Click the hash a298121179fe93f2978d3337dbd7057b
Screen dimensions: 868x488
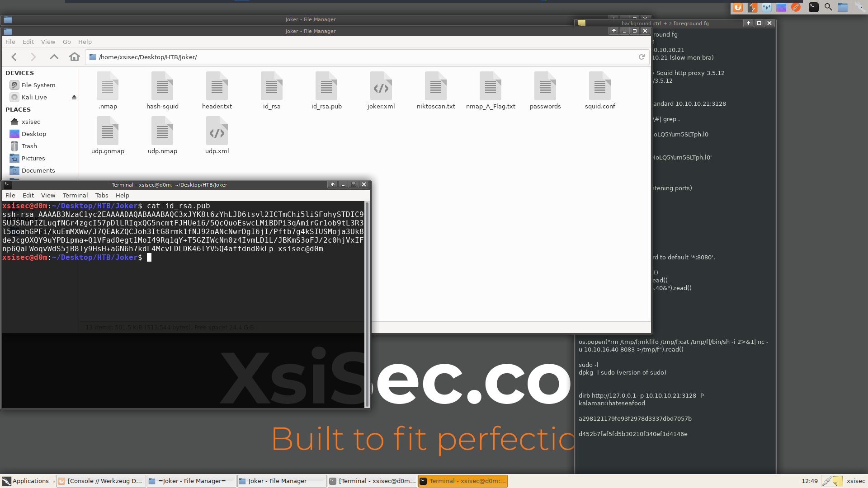coord(635,418)
